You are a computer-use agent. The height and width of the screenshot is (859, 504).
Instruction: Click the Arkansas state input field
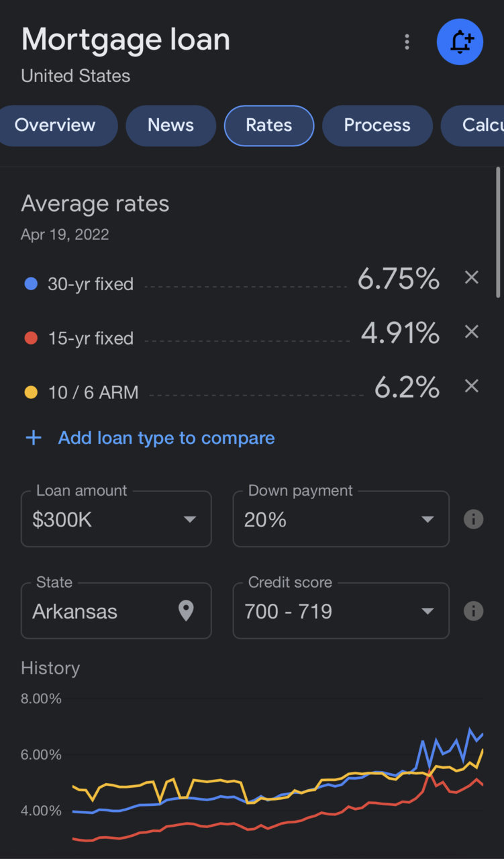click(116, 611)
